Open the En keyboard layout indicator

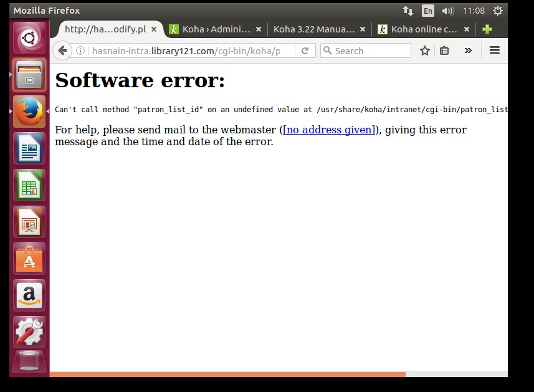click(427, 11)
